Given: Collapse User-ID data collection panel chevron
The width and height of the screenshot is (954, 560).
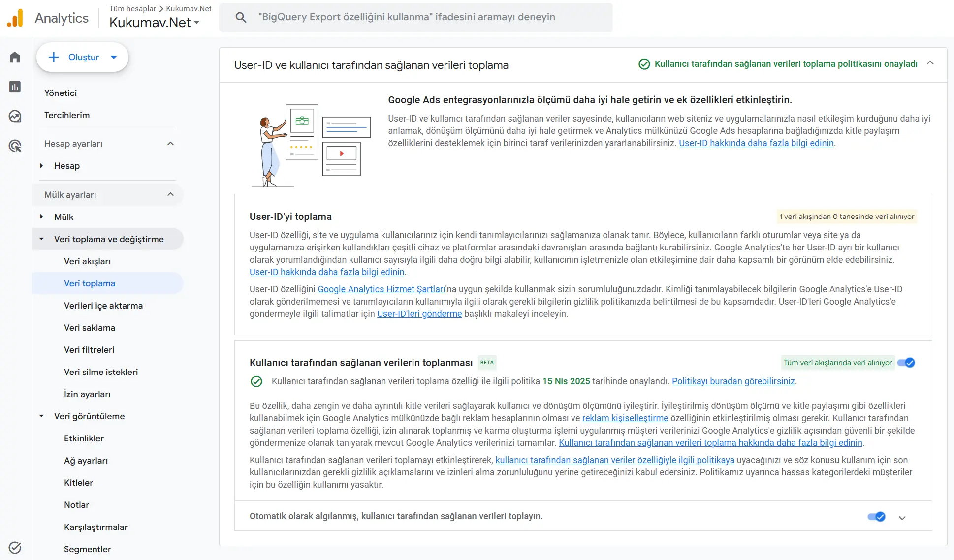Looking at the screenshot, I should (930, 63).
